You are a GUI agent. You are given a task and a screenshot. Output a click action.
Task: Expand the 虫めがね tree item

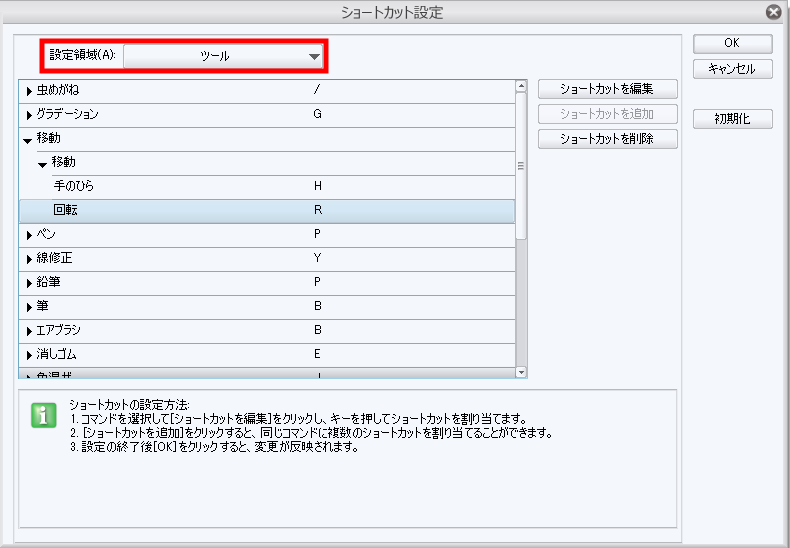click(29, 92)
